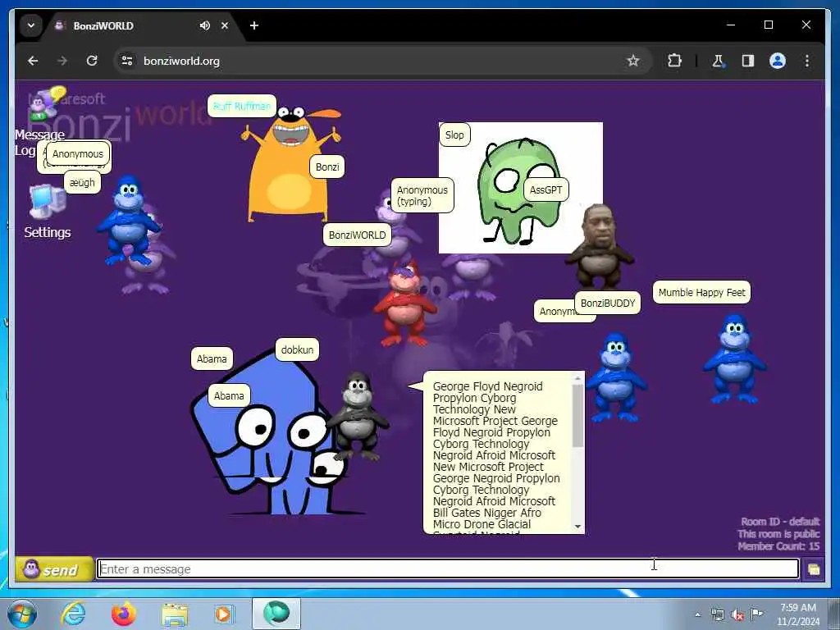Click the black gorilla Bonzi character
Image resolution: width=840 pixels, height=630 pixels.
[358, 417]
